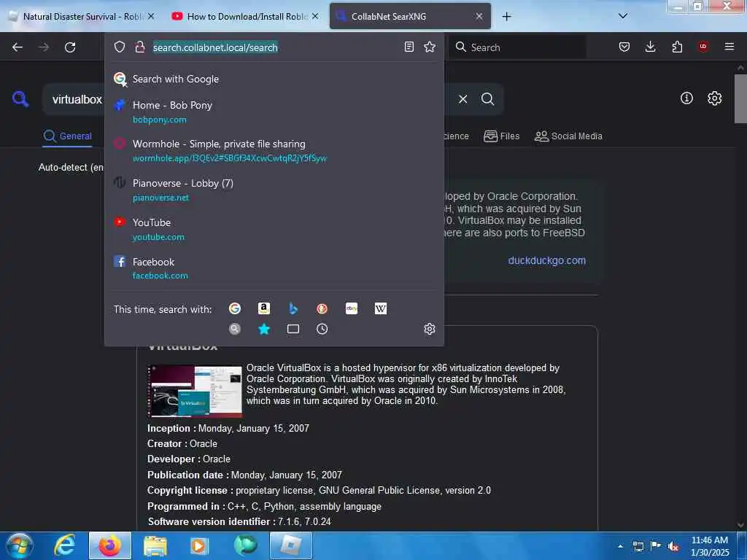Close the Natural Disaster Survival tab
This screenshot has height=560, width=747.
pos(151,16)
